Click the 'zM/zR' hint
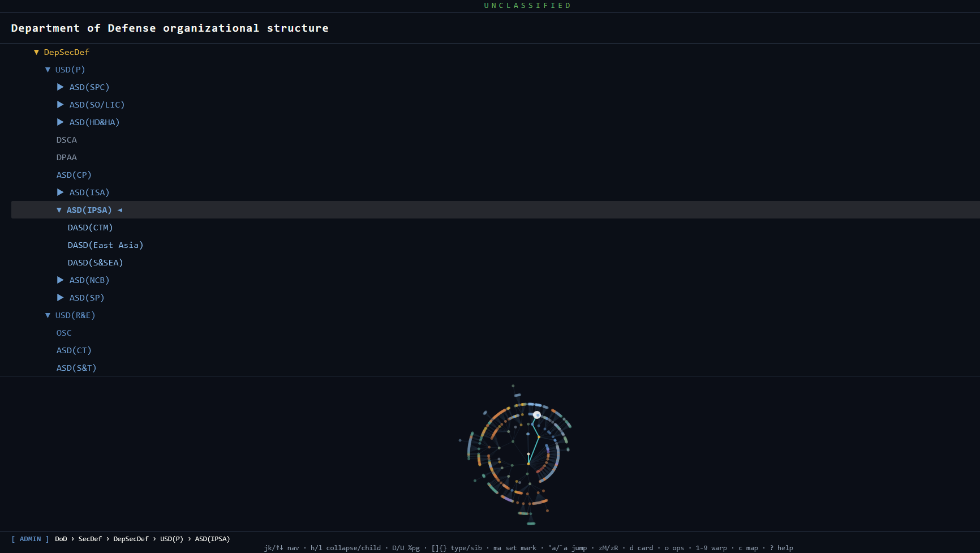 (608, 548)
